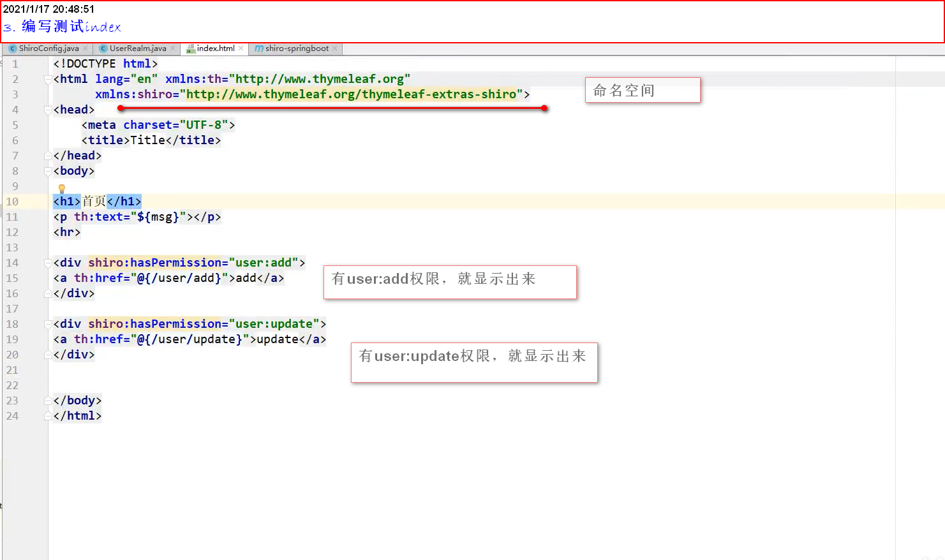Close the UserRealm.java tab
Screen dimensions: 945x560
click(172, 48)
